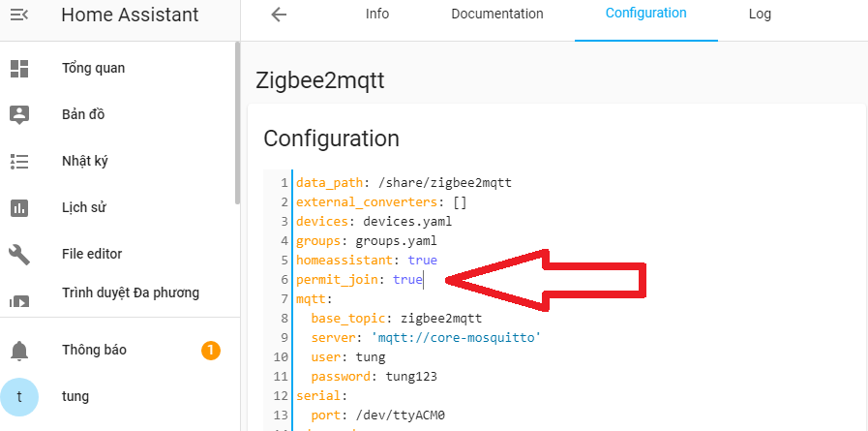Image resolution: width=868 pixels, height=431 pixels.
Task: Open the Log tab
Action: [x=760, y=14]
